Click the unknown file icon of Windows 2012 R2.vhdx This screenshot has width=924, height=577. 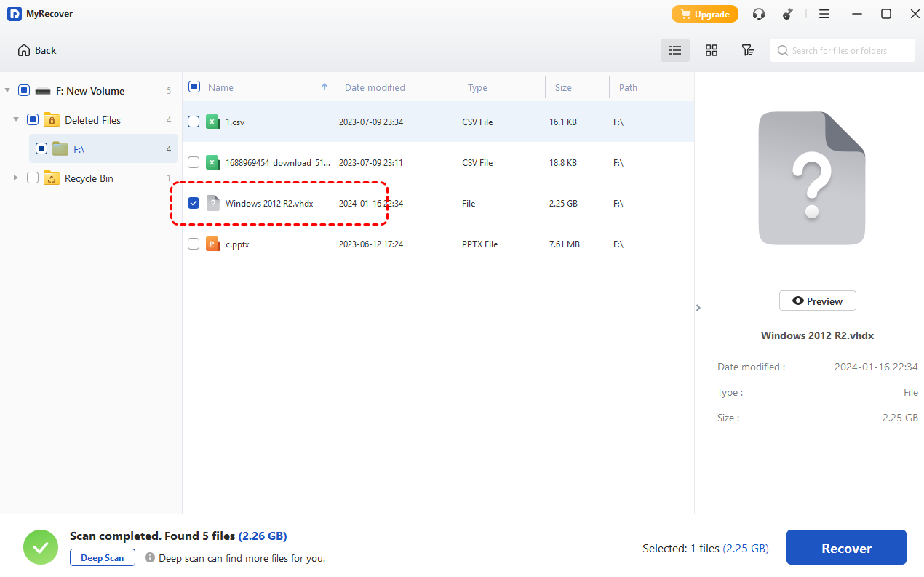(213, 204)
